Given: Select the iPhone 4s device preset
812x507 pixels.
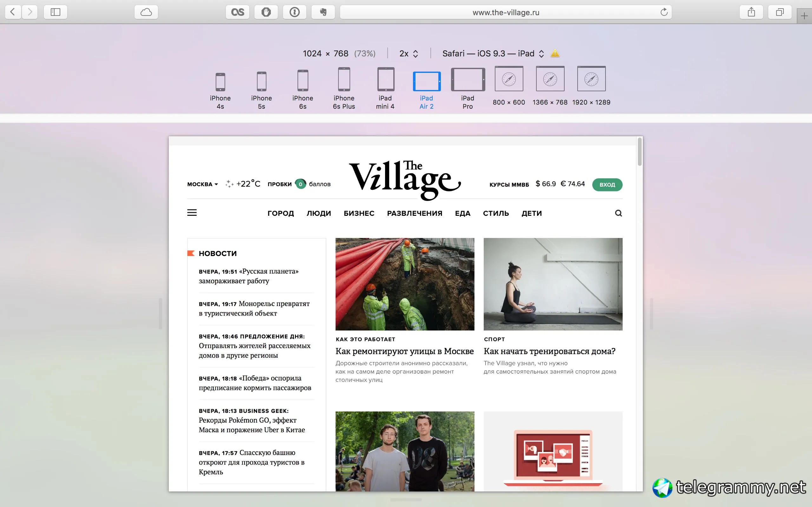Looking at the screenshot, I should [x=220, y=82].
